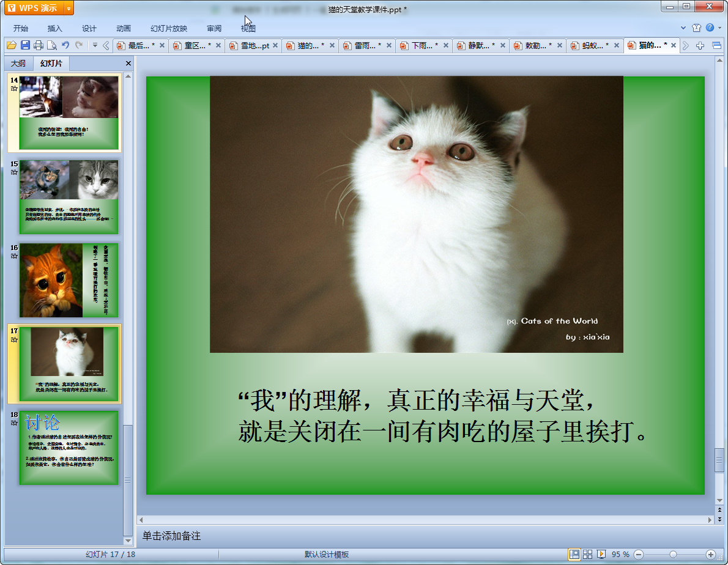Close the 最后... document tab

click(x=162, y=45)
